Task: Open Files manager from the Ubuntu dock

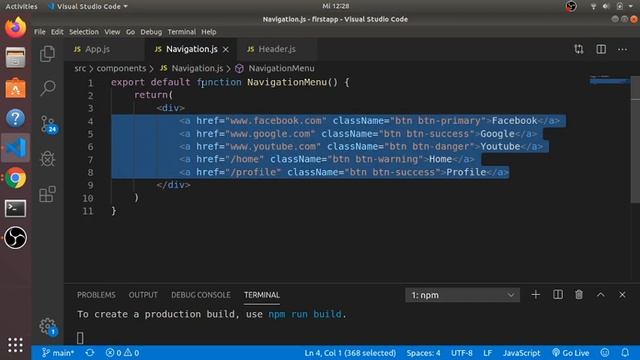Action: (x=16, y=58)
